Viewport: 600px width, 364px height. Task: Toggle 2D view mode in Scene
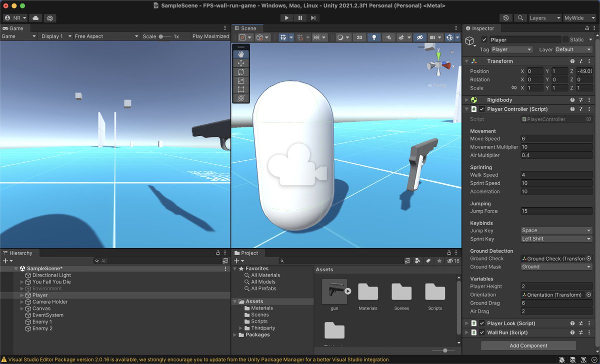(x=359, y=37)
